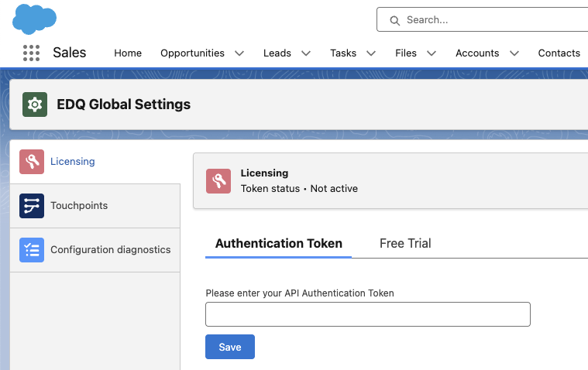Go to the Home nav tab

(x=128, y=53)
